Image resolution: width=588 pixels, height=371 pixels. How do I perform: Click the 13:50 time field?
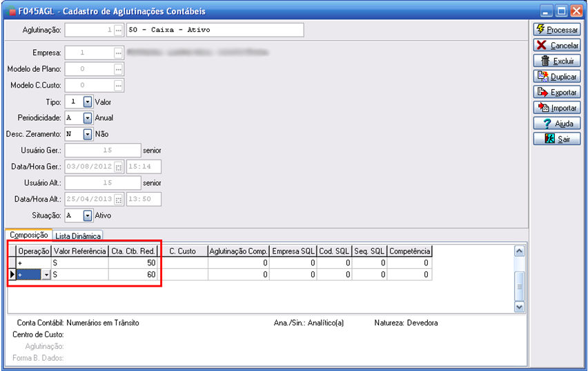(144, 200)
